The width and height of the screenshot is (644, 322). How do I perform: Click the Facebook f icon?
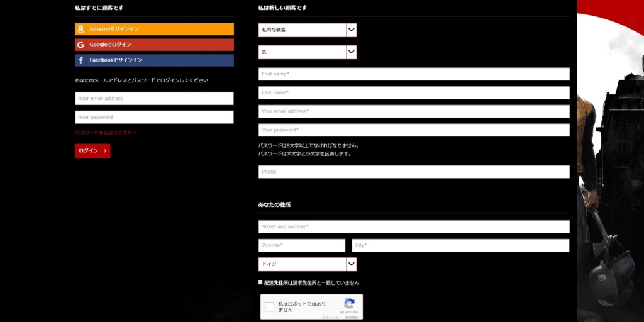point(80,60)
